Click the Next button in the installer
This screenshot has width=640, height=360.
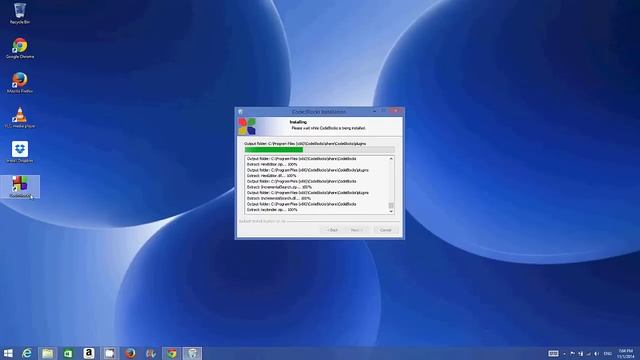coord(357,230)
